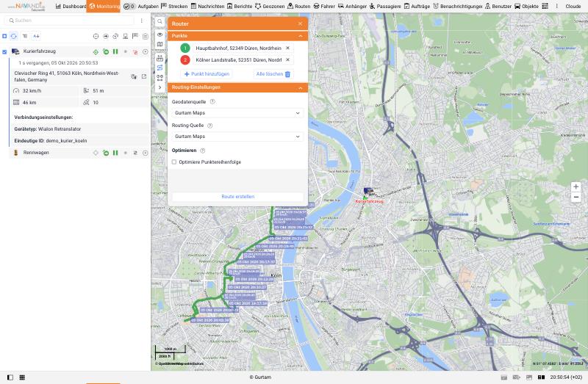Viewport: 588px width, 384px height.
Task: Open the Kurierfahrzeug actions menu
Action: pyautogui.click(x=145, y=51)
